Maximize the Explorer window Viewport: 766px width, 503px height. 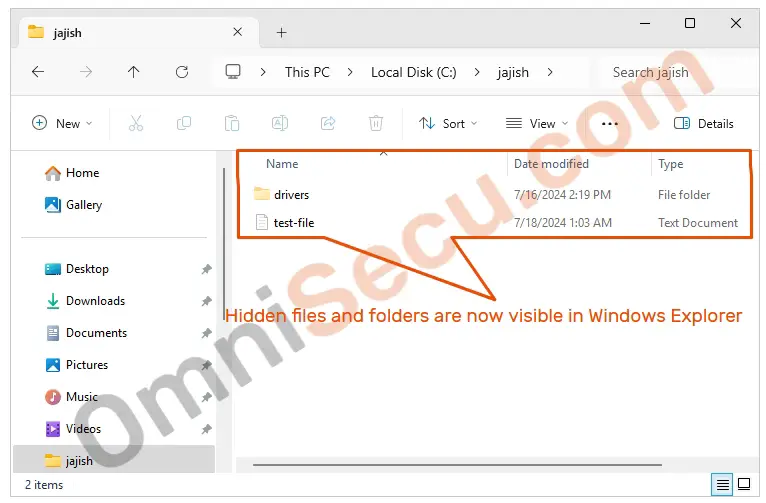tap(689, 23)
